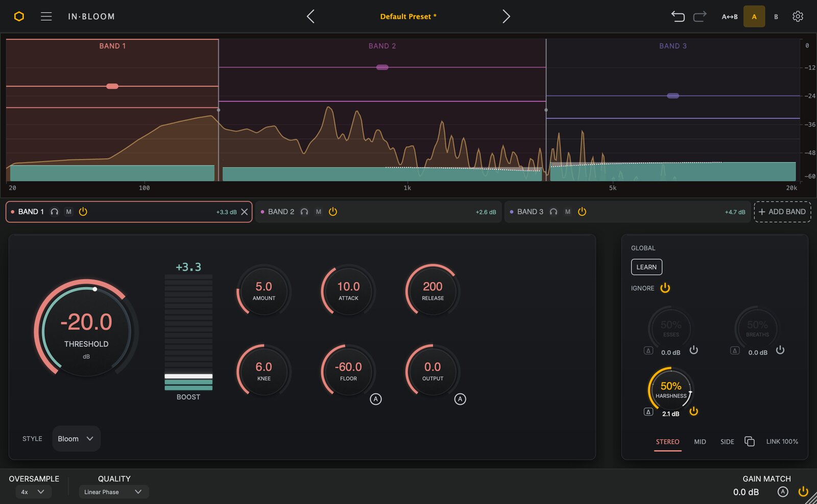Mute Band 1 with M button
This screenshot has height=504, width=817.
pos(69,212)
